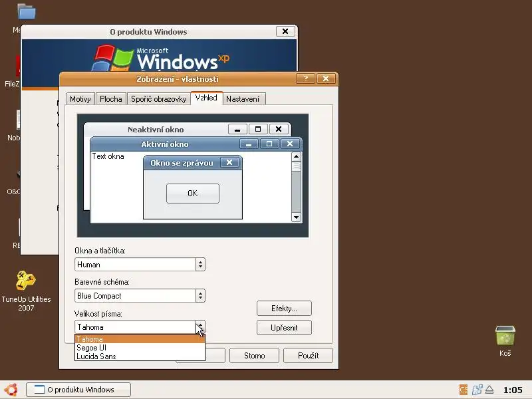Close the O produktu Windows window
The image size is (532, 399).
pyautogui.click(x=285, y=31)
